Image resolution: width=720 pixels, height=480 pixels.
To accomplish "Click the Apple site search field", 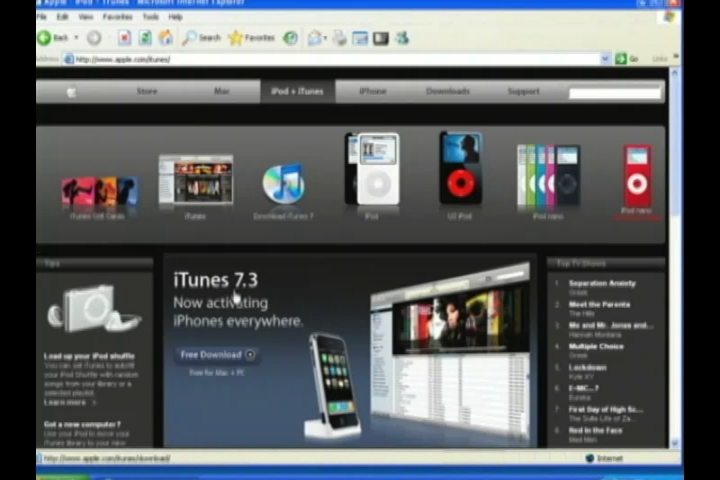I will click(x=614, y=93).
